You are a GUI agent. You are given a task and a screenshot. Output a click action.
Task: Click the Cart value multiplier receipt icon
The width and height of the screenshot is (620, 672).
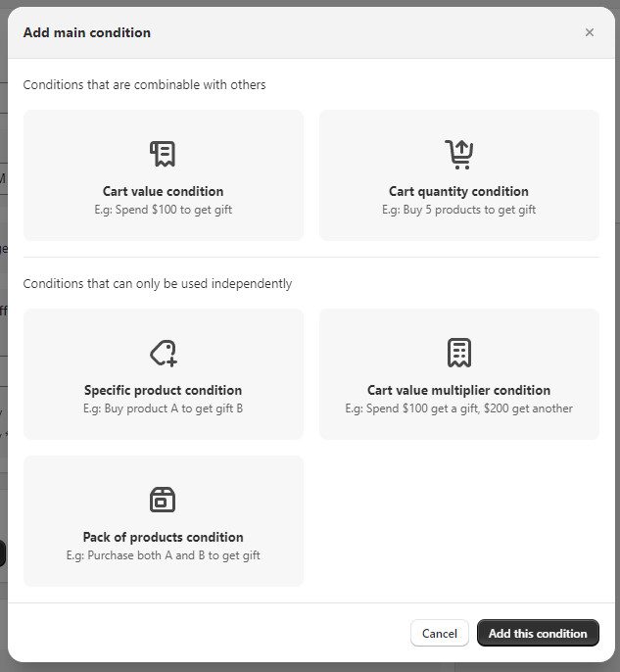tap(458, 353)
